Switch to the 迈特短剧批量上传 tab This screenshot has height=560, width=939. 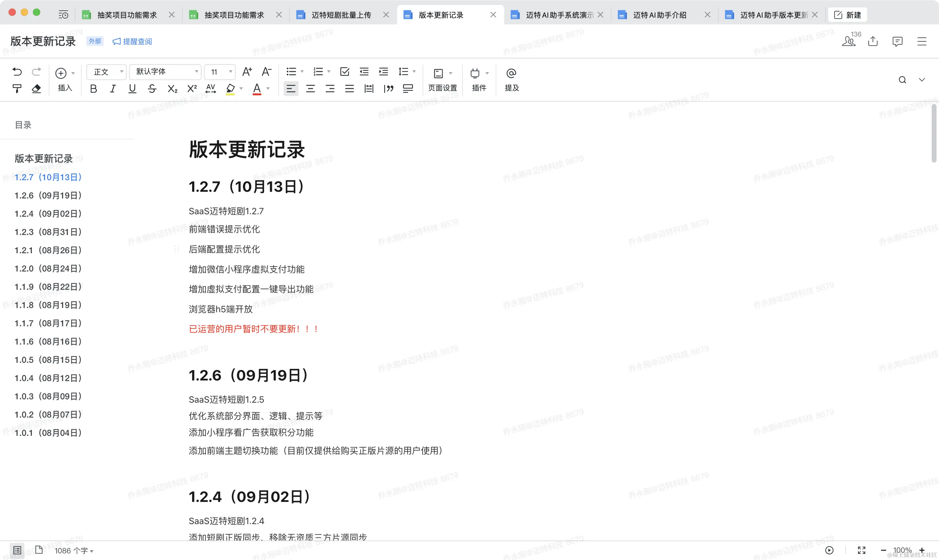[341, 15]
